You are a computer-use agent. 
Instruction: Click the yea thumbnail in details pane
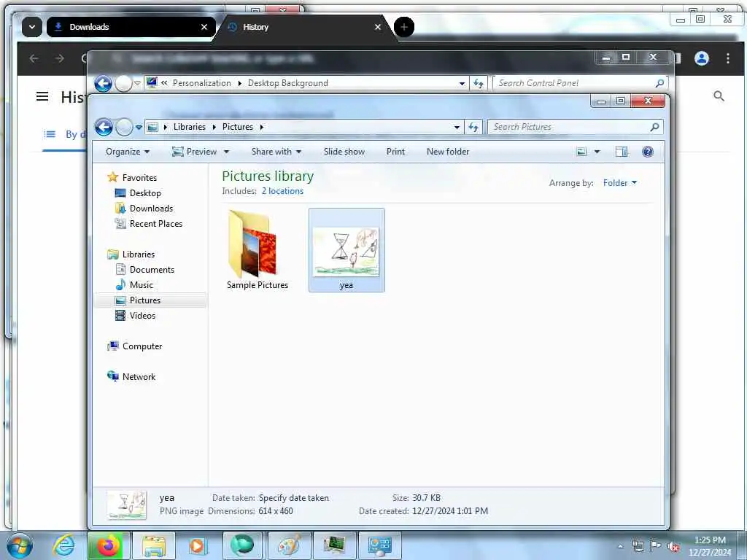pos(127,505)
